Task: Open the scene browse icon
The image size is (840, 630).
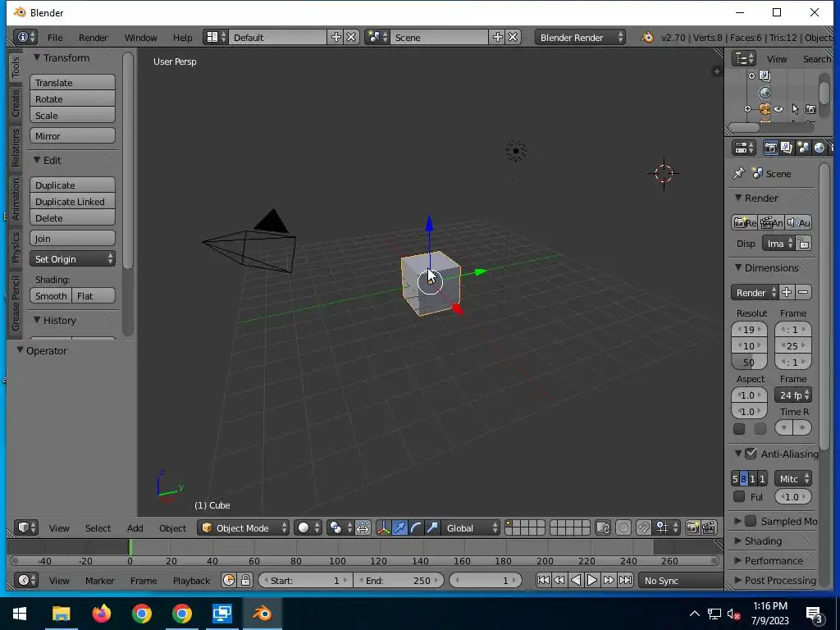Action: 377,37
